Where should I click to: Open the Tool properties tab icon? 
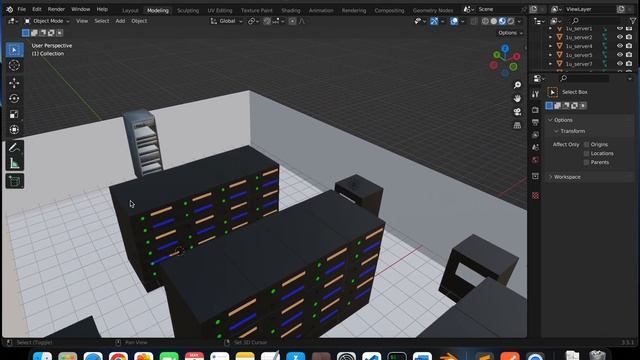pos(536,94)
